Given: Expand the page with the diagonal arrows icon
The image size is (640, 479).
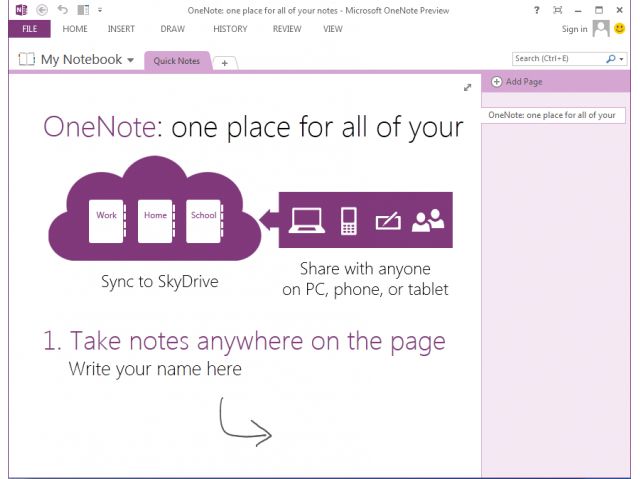Looking at the screenshot, I should point(467,88).
